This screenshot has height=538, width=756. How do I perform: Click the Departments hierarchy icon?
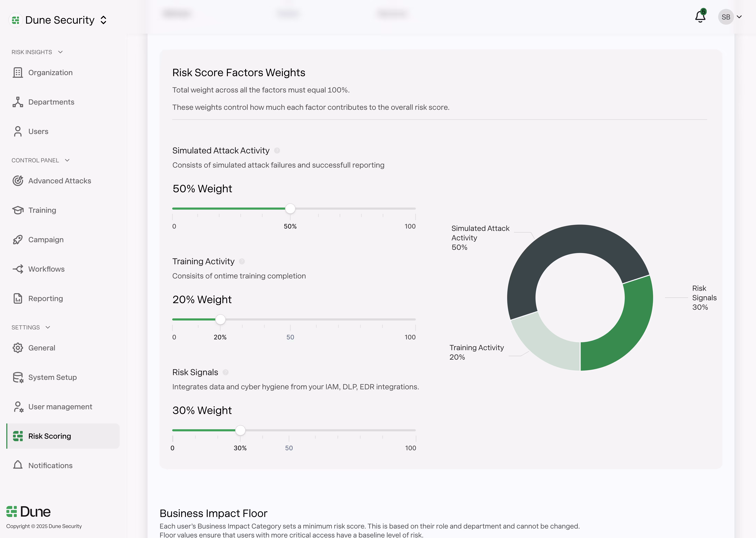(x=18, y=102)
